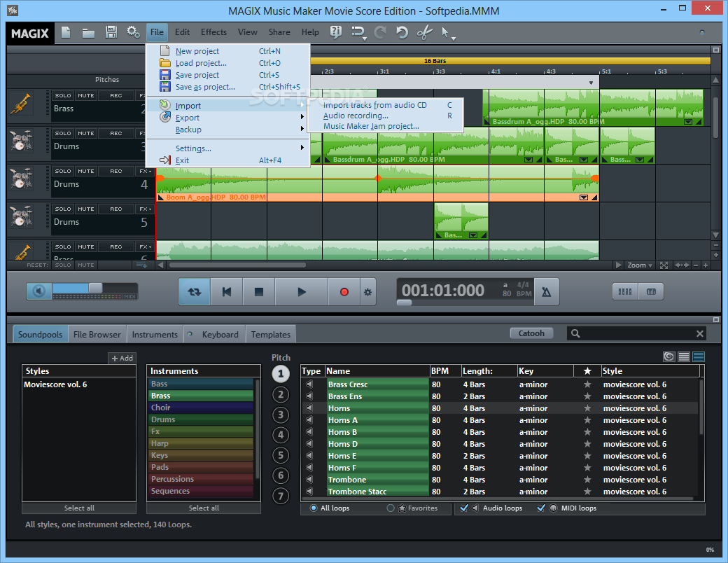Choose the Drums instrument category
The width and height of the screenshot is (728, 563).
click(x=201, y=419)
